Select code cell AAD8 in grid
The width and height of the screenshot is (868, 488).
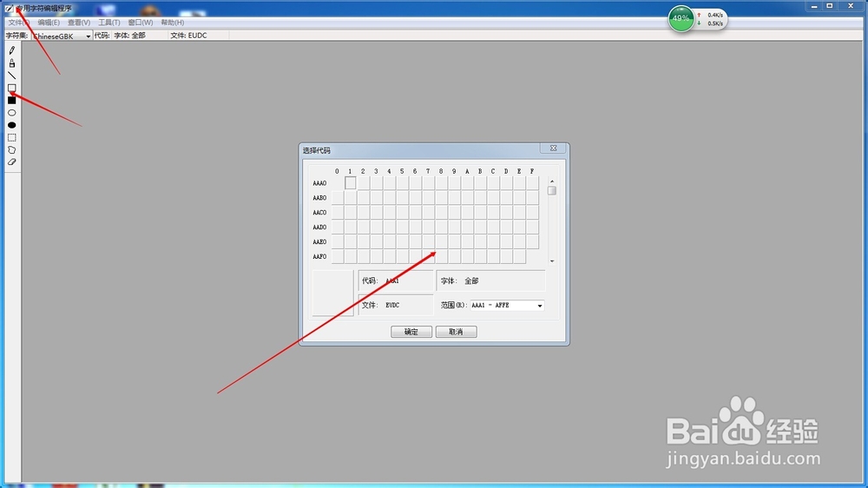click(441, 228)
